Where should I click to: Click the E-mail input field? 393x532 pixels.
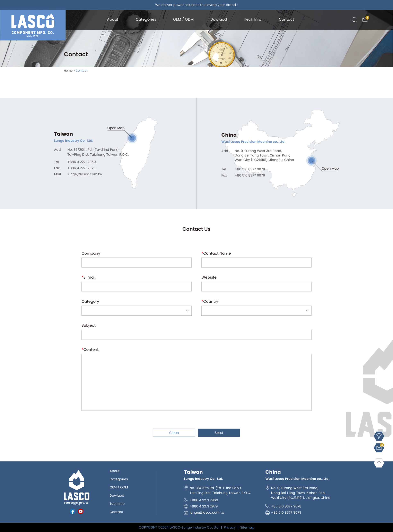coord(136,286)
